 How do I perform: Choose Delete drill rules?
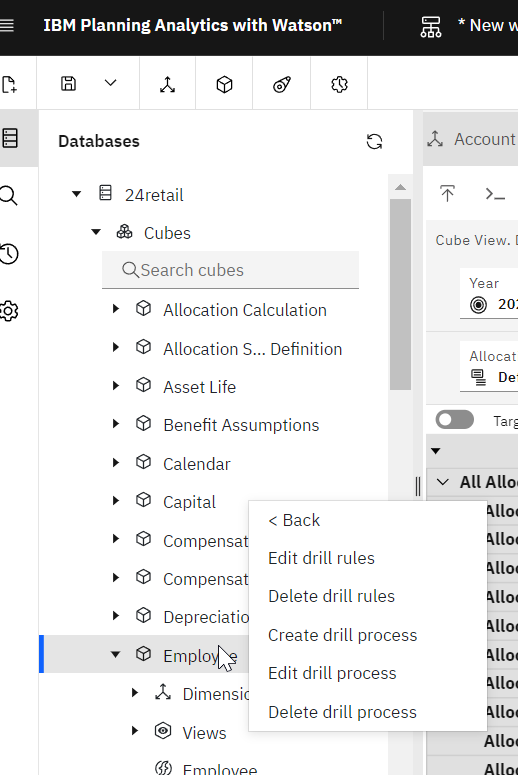point(331,596)
